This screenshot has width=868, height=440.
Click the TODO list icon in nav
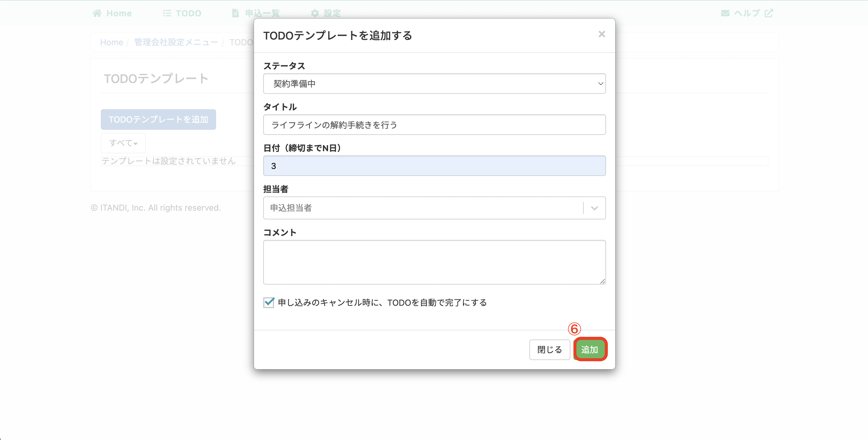[167, 13]
